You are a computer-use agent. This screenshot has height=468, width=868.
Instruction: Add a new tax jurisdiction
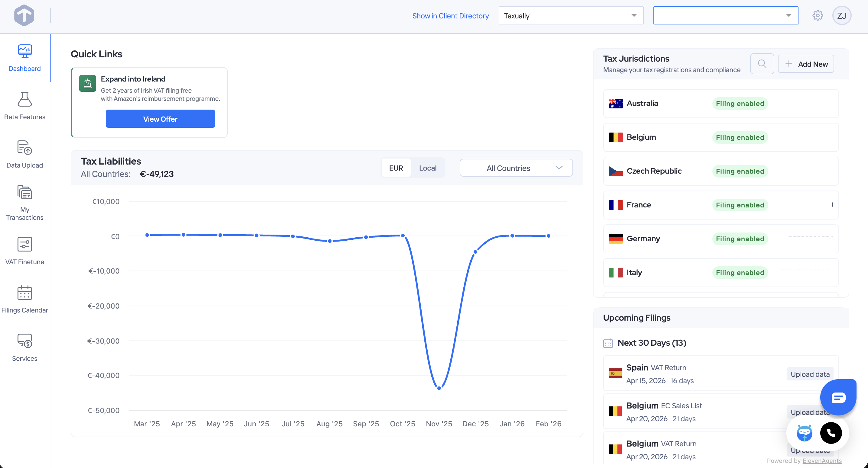point(806,64)
